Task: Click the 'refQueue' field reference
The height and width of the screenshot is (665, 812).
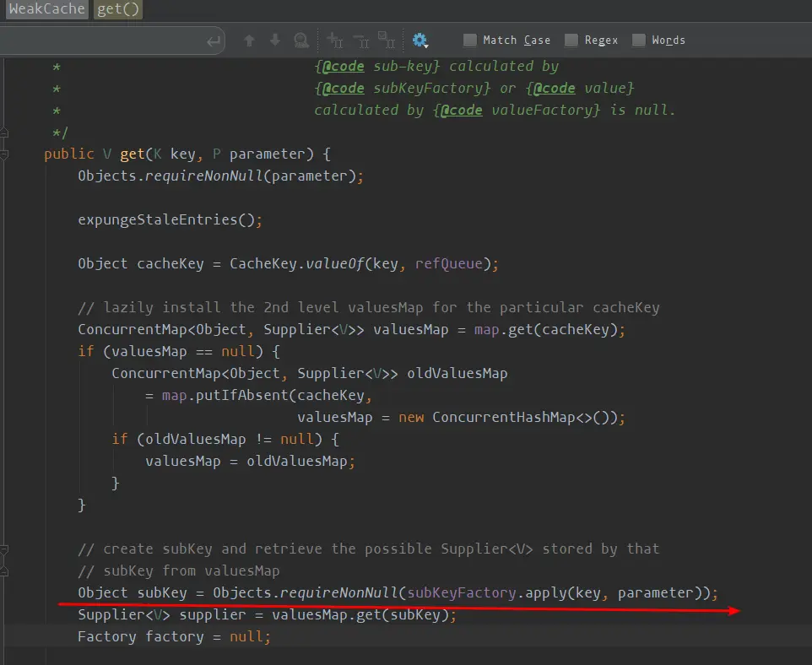Action: click(449, 263)
